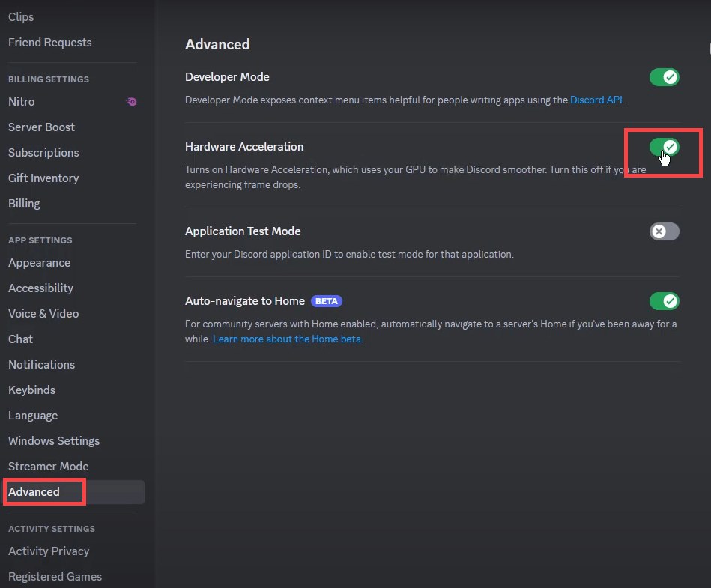Open the Keybinds page
This screenshot has width=711, height=588.
click(x=31, y=390)
